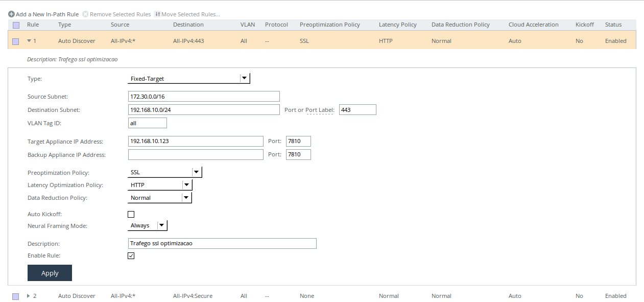Select the rule 2 row checkbox
644x302 pixels.
16,296
